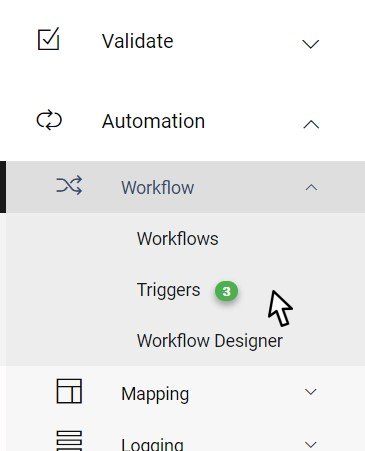The image size is (365, 451).
Task: Select the Validate menu label
Action: pos(137,41)
